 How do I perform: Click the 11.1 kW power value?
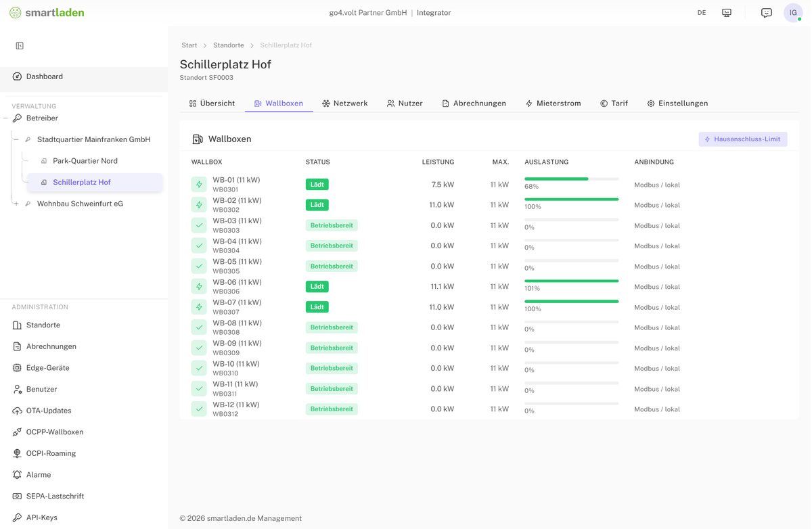(x=443, y=287)
